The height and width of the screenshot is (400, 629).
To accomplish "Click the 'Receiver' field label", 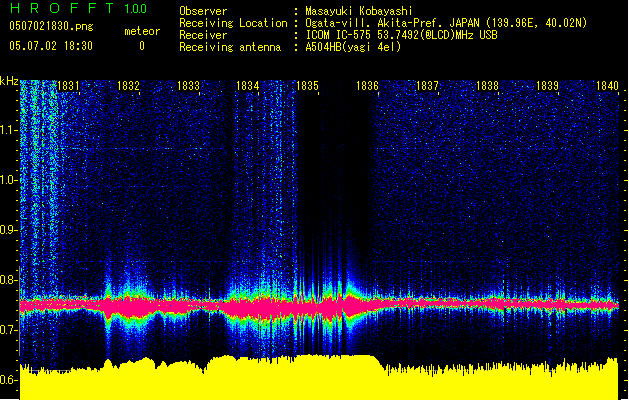I will [203, 35].
